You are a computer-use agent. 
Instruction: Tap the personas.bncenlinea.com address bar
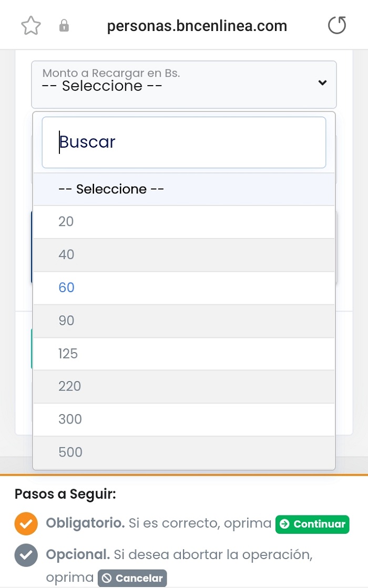[197, 26]
